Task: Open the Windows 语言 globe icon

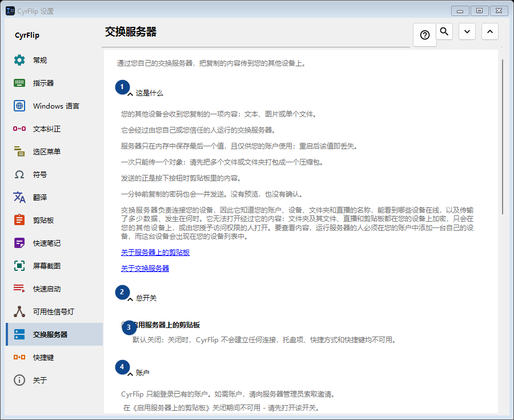Action: (19, 106)
